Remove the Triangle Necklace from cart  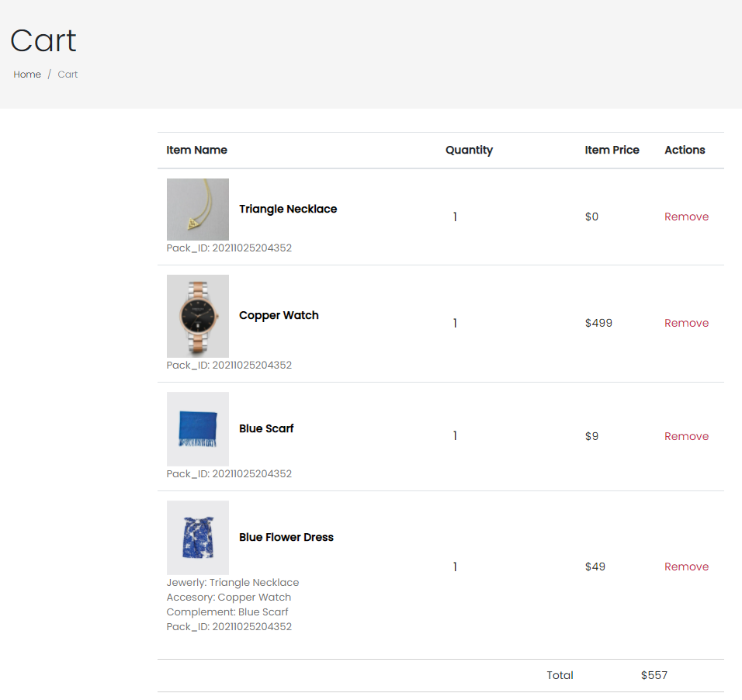point(686,217)
